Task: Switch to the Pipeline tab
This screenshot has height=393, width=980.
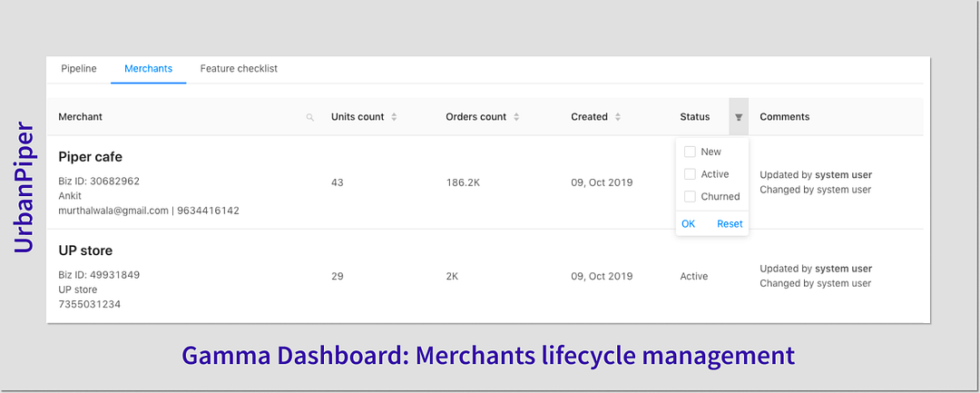Action: 79,69
